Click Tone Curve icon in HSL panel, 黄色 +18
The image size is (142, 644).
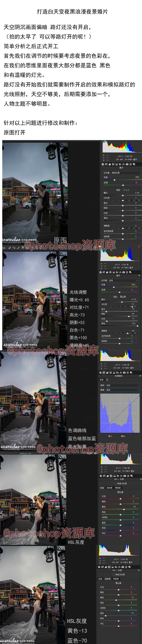tap(104, 476)
